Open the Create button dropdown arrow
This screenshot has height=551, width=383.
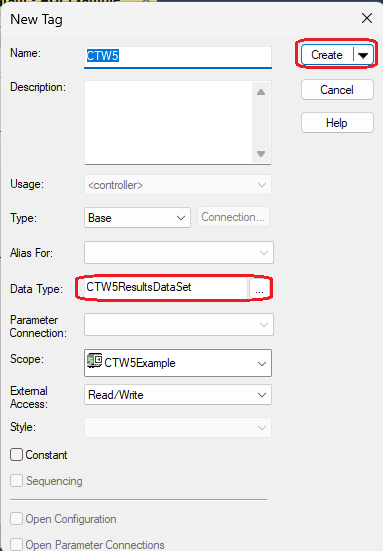(363, 55)
